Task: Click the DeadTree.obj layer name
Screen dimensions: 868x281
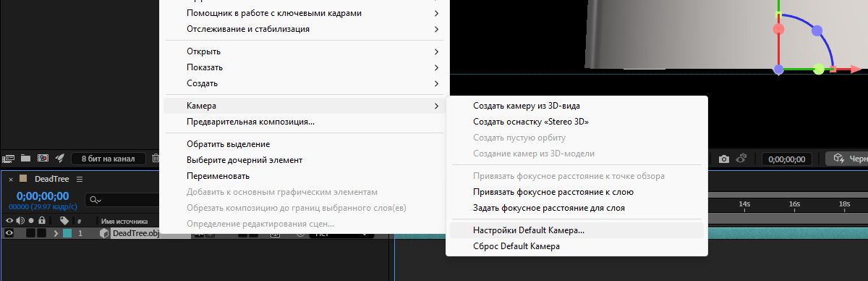Action: pyautogui.click(x=135, y=233)
